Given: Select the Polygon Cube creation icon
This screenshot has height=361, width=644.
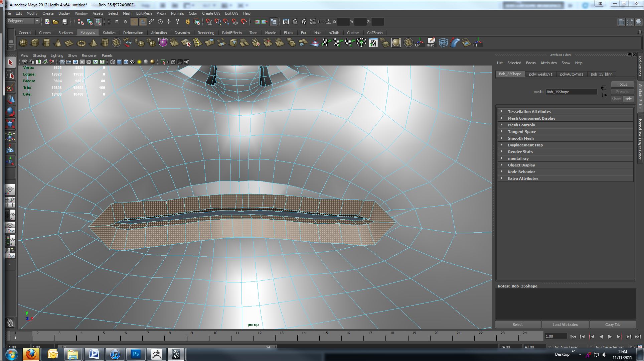Looking at the screenshot, I should pyautogui.click(x=34, y=43).
